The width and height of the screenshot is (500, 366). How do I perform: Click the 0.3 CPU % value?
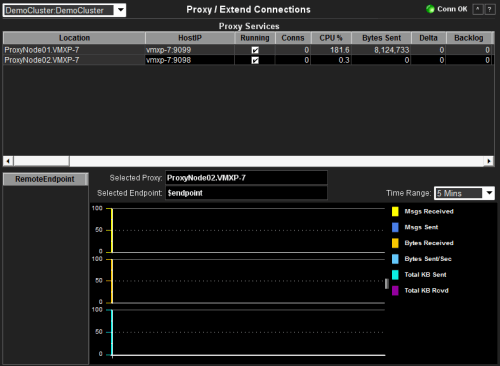pyautogui.click(x=344, y=60)
